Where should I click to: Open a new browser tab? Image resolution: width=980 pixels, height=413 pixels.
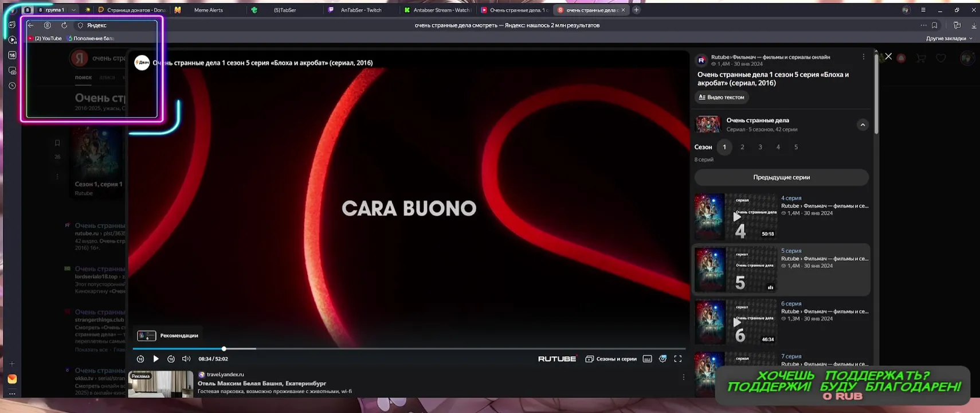pyautogui.click(x=636, y=10)
